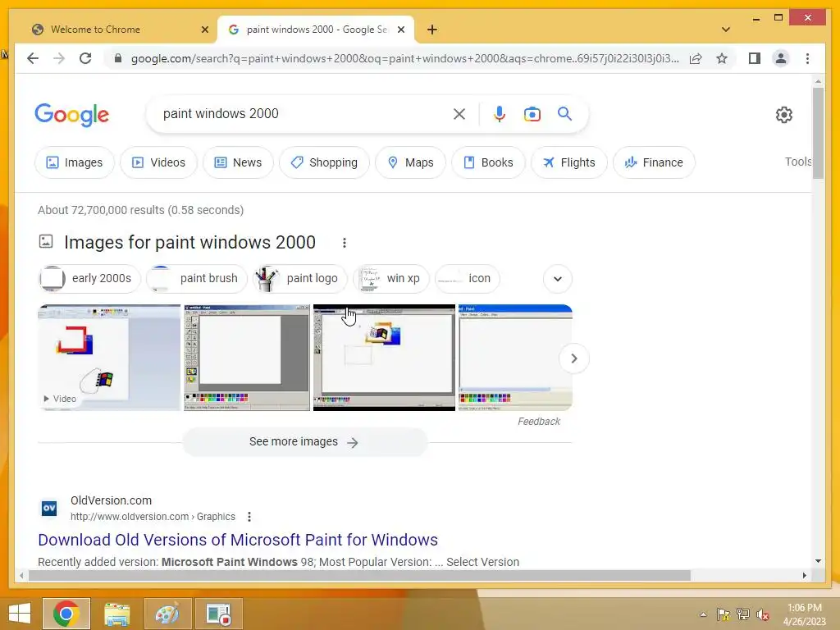The width and height of the screenshot is (840, 630).
Task: Click the OldVersion.com site name
Action: point(111,500)
